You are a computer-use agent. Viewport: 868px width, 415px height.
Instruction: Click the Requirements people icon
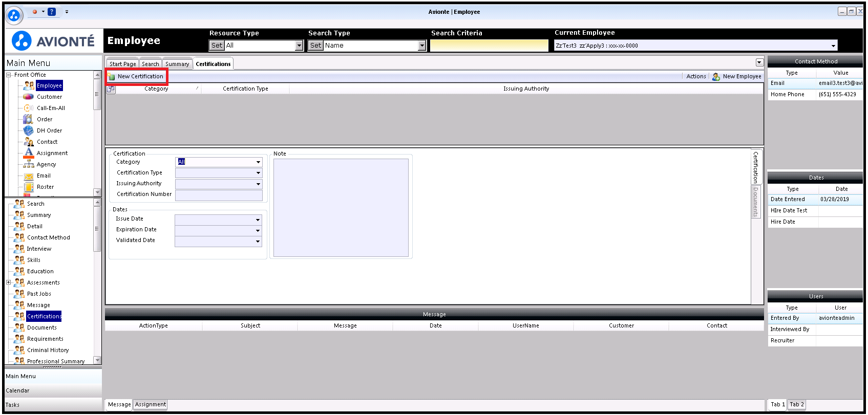point(19,339)
